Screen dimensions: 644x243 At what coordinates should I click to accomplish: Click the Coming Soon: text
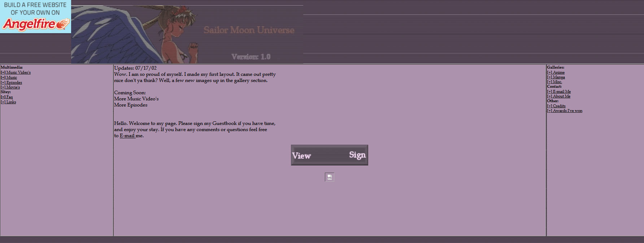tap(130, 92)
